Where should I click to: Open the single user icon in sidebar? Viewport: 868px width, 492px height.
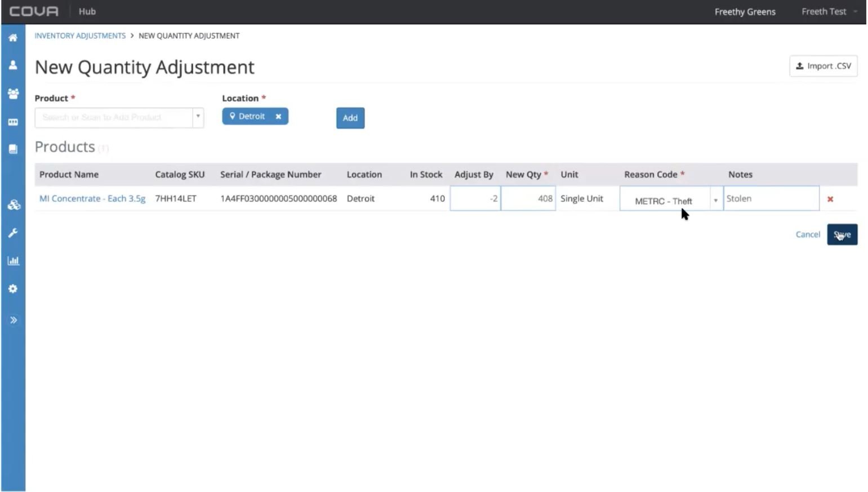click(13, 65)
